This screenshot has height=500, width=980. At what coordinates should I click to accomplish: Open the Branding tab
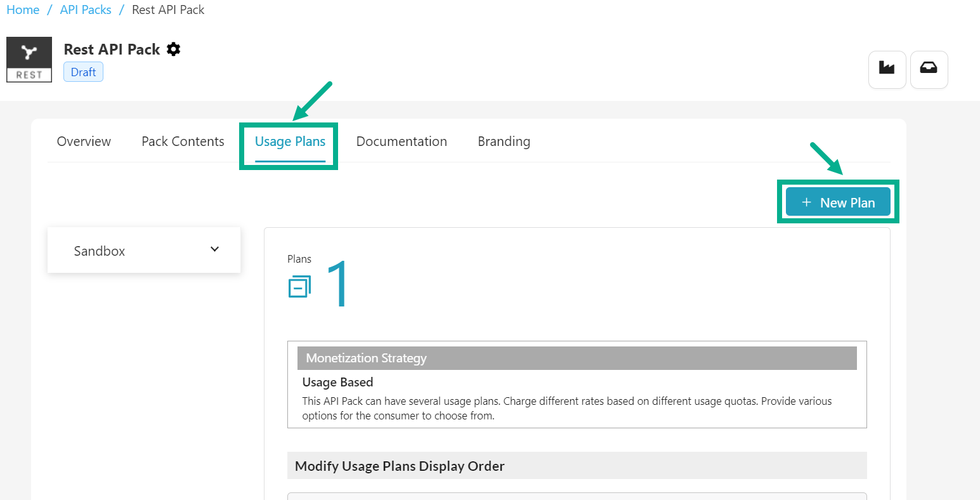504,141
